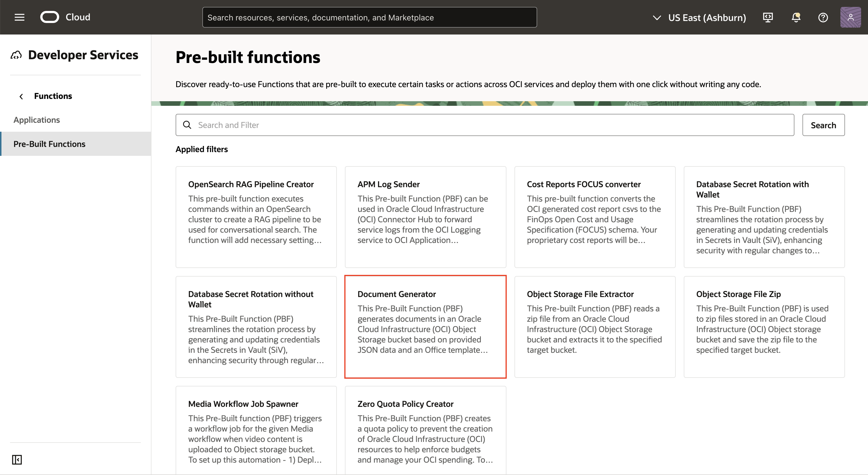This screenshot has width=868, height=475.
Task: Select Applications in the sidebar
Action: point(37,120)
